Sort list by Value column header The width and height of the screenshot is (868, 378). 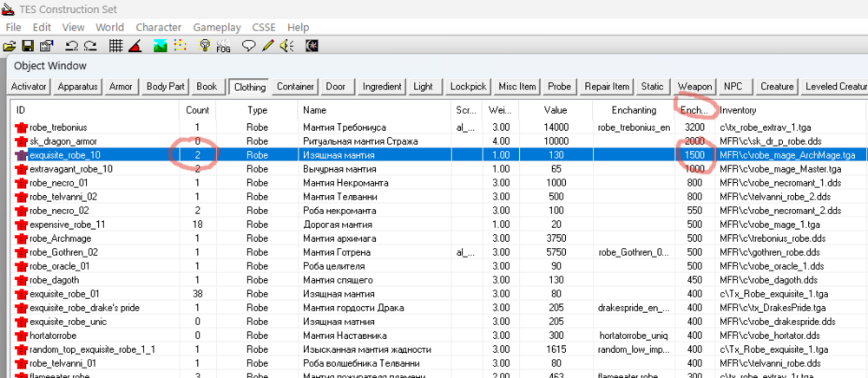555,110
